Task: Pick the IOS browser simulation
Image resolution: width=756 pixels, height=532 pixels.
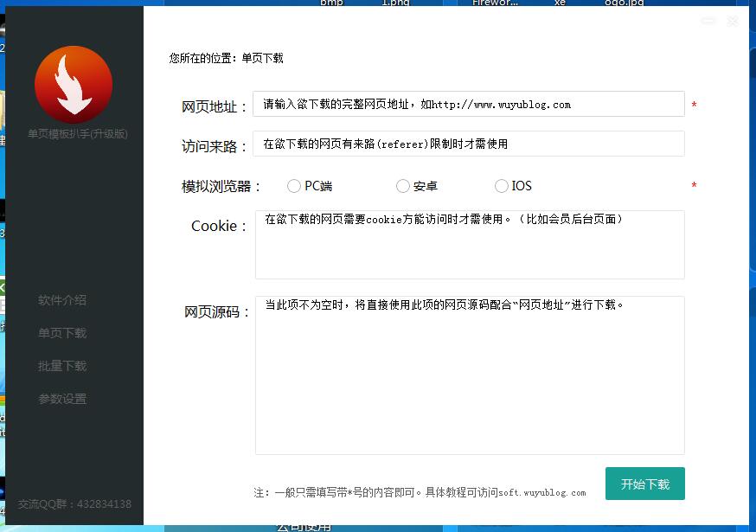Action: 502,186
